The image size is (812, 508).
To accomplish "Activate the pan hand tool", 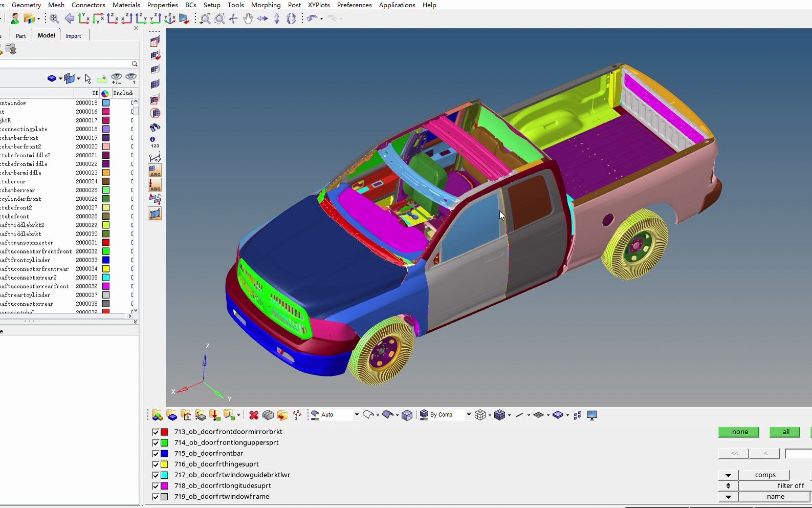I will pos(248,19).
